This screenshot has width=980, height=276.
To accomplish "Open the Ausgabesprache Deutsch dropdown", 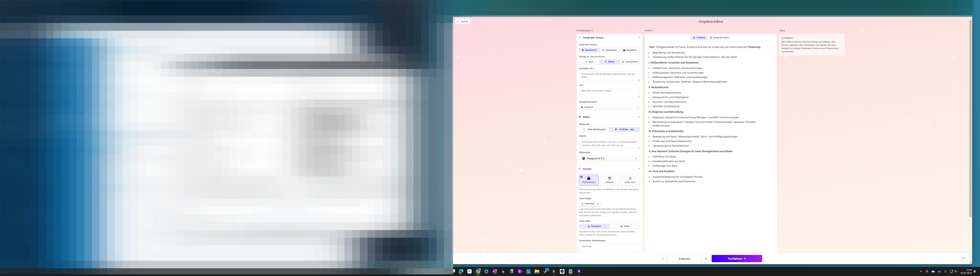I will (x=609, y=107).
